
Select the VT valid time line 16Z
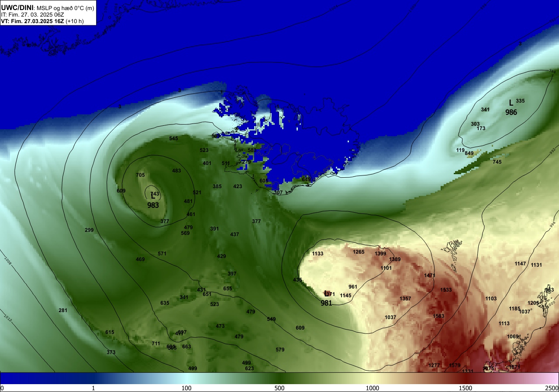point(42,21)
